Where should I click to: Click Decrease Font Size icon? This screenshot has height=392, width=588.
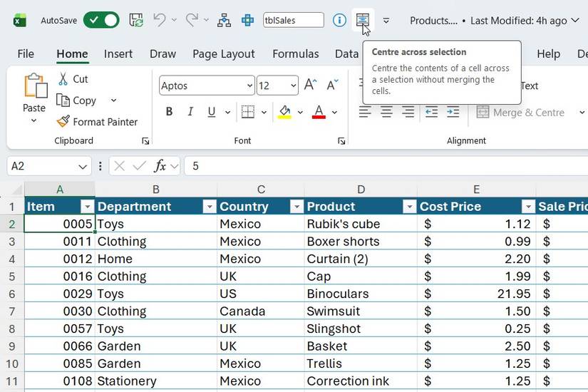[332, 85]
